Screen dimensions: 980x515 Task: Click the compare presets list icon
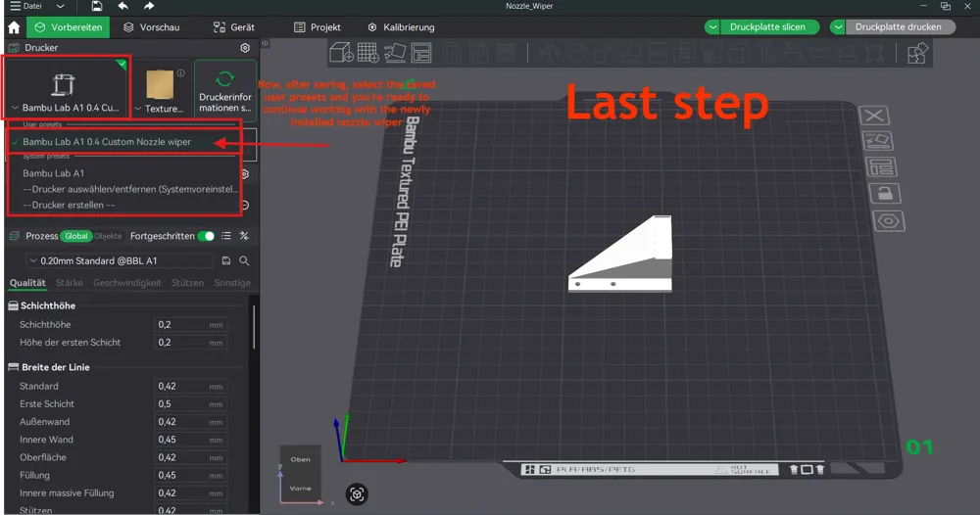pyautogui.click(x=226, y=236)
